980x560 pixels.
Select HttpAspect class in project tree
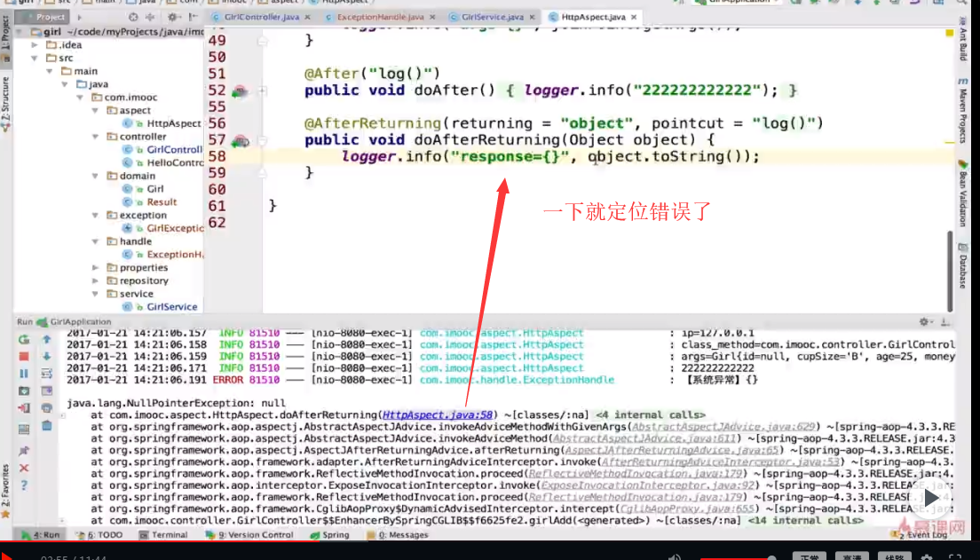[x=174, y=123]
